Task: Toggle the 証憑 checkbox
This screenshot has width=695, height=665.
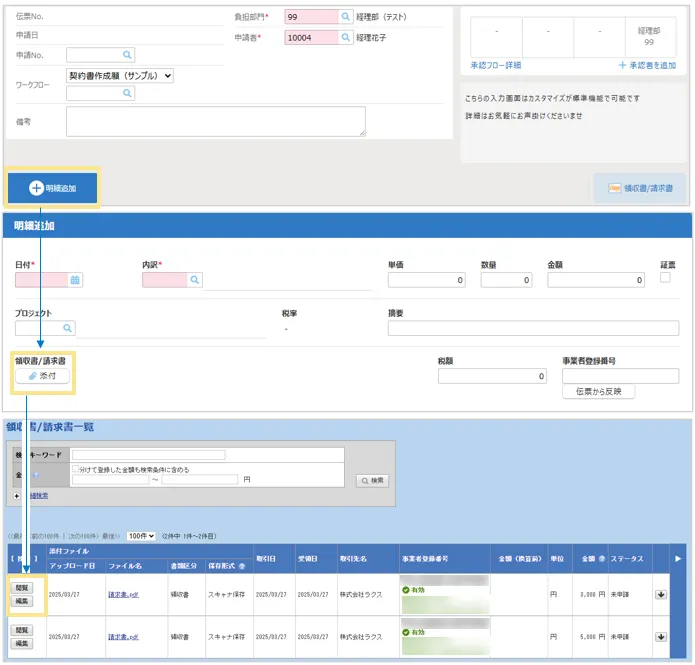Action: tap(666, 278)
